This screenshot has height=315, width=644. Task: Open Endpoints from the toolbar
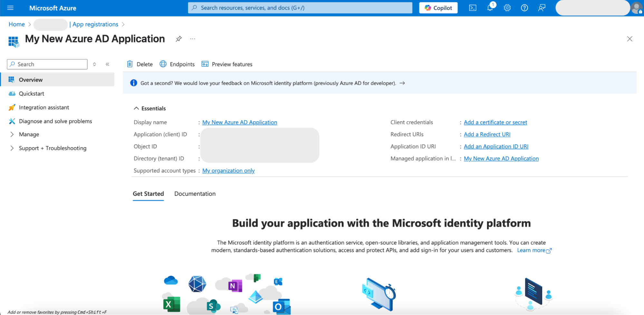(177, 64)
